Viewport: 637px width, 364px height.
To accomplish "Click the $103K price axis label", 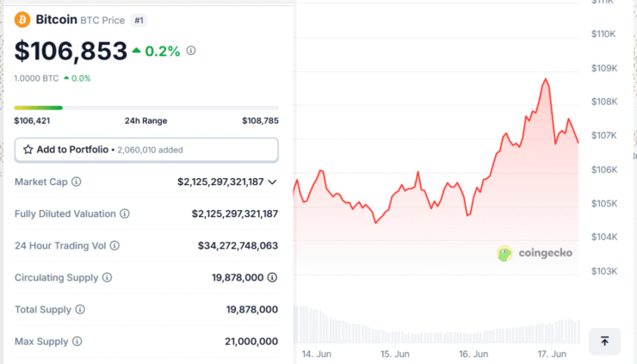I will 604,271.
